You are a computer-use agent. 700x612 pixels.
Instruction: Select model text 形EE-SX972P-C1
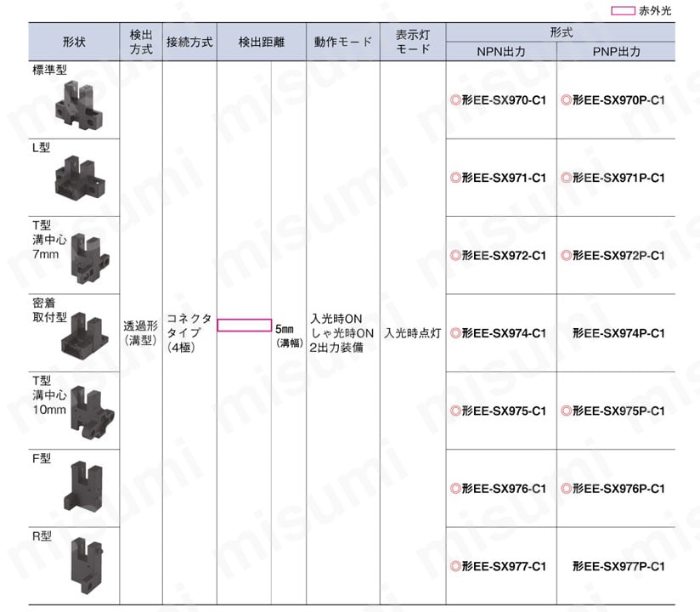click(x=618, y=256)
